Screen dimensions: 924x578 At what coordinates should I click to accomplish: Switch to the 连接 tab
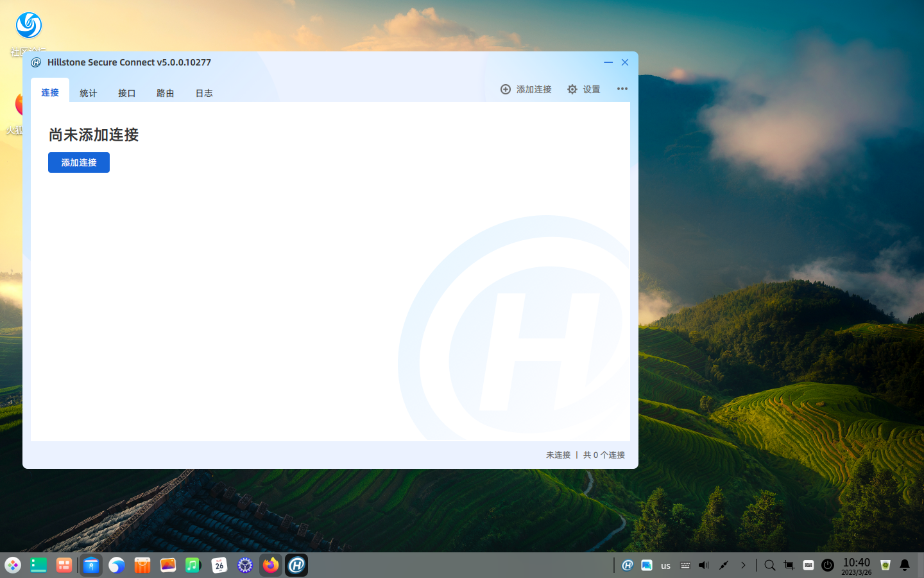point(50,92)
